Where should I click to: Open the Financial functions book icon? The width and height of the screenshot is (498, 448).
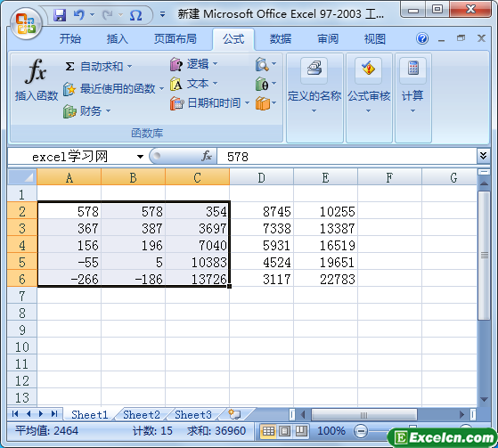(x=69, y=111)
